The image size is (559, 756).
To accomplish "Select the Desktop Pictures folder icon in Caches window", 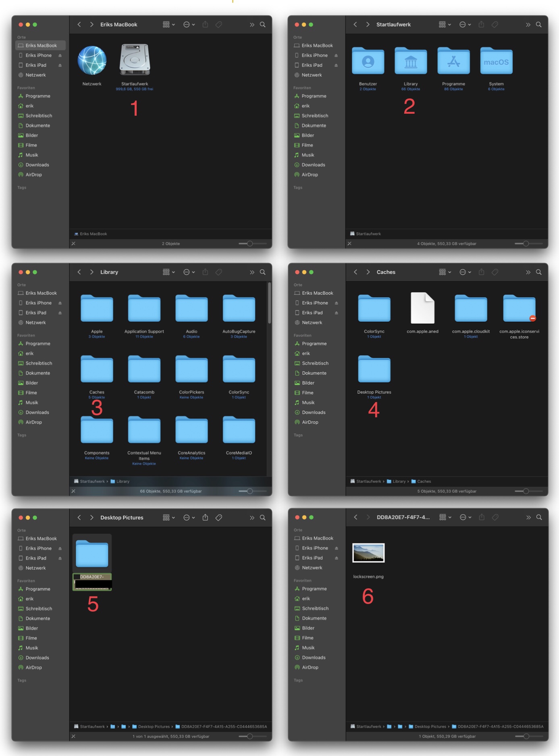I will (374, 369).
